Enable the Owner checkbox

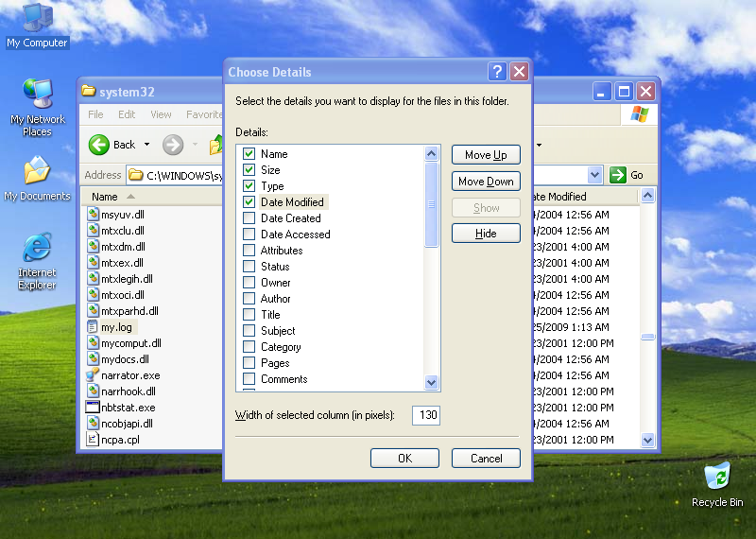(x=249, y=283)
